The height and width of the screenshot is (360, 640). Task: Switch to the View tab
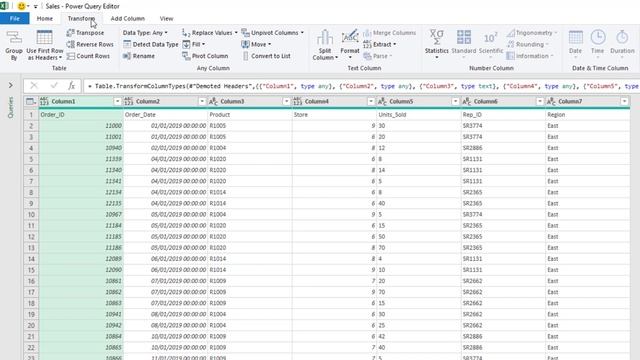pos(166,18)
